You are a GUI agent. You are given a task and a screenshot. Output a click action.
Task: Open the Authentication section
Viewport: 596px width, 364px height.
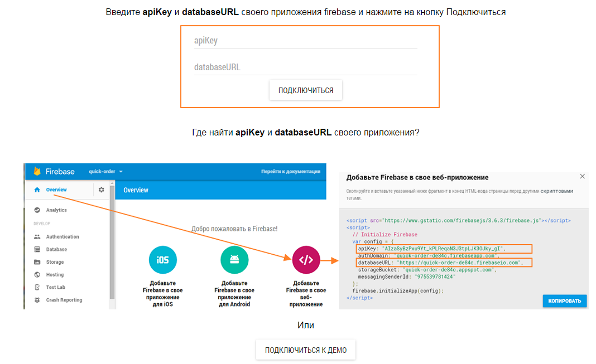63,236
